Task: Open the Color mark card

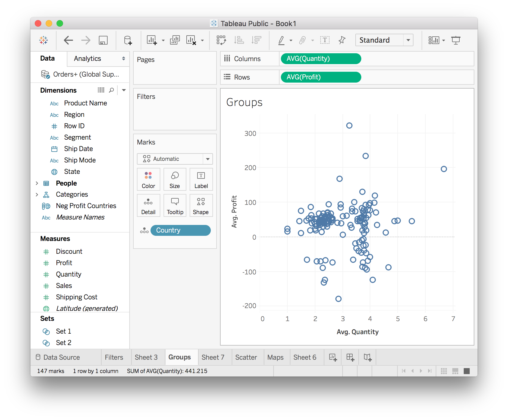Action: click(x=148, y=179)
